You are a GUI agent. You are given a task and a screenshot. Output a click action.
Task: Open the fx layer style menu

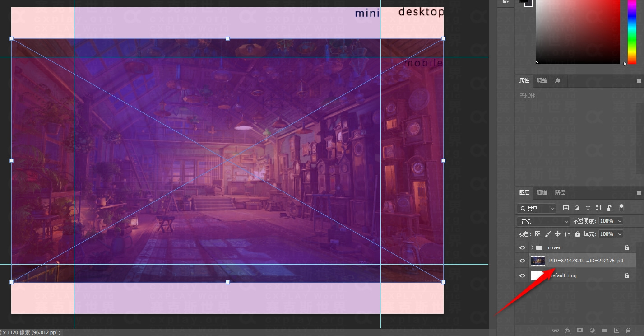click(568, 331)
